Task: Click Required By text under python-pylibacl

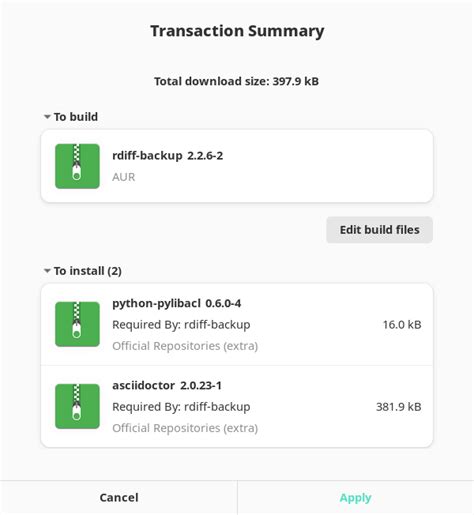Action: (181, 325)
